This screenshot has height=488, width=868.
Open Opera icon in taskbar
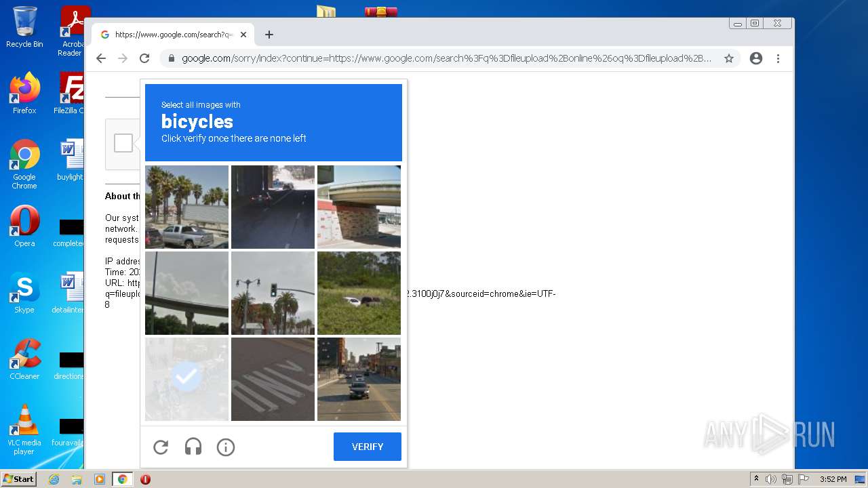(x=145, y=479)
